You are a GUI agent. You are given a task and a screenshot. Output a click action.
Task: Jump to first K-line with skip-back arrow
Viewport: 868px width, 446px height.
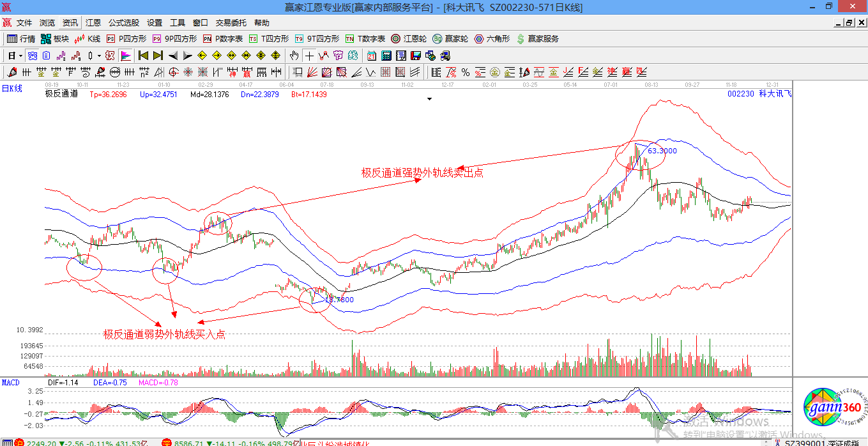(143, 56)
